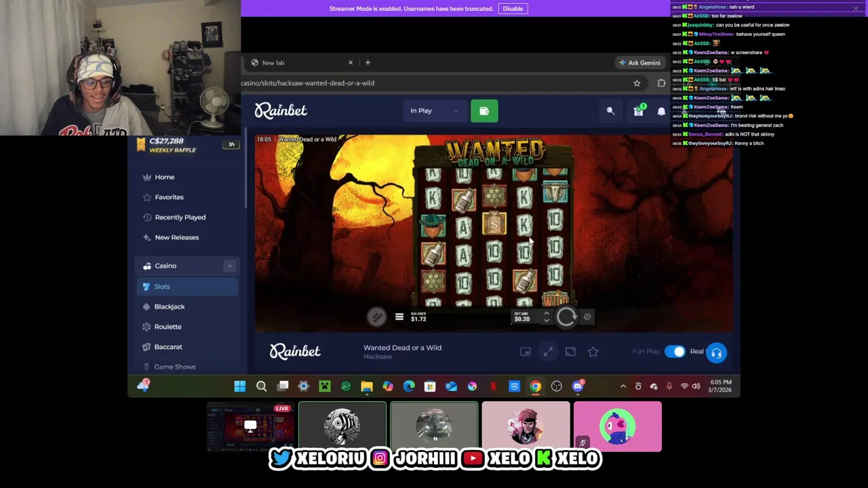
Task: Open Favorites in the sidebar
Action: [186, 197]
